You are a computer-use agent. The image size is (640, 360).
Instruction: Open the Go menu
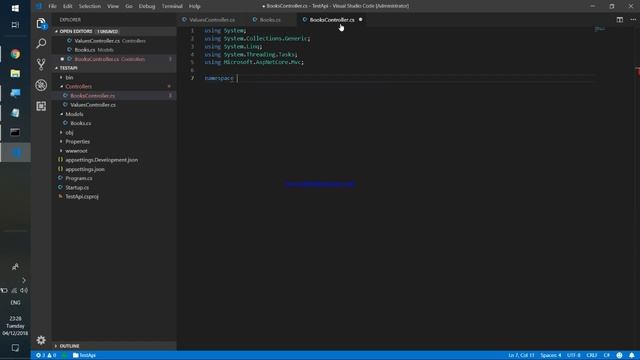[129, 6]
